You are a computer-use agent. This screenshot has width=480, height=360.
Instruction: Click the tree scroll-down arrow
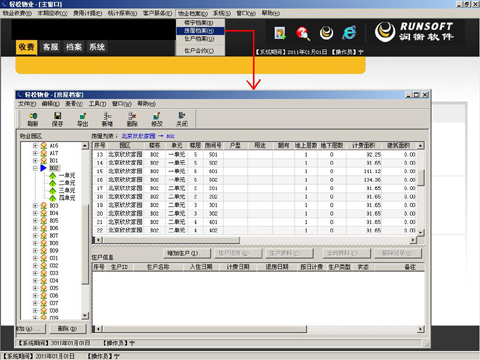[x=85, y=315]
